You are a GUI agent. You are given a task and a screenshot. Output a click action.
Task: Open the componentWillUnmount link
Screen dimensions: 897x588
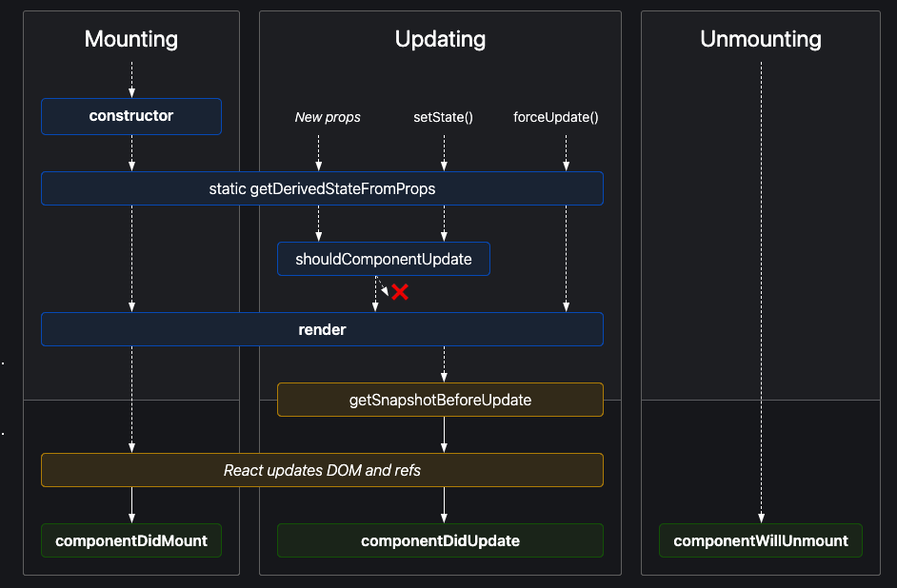[x=761, y=540]
